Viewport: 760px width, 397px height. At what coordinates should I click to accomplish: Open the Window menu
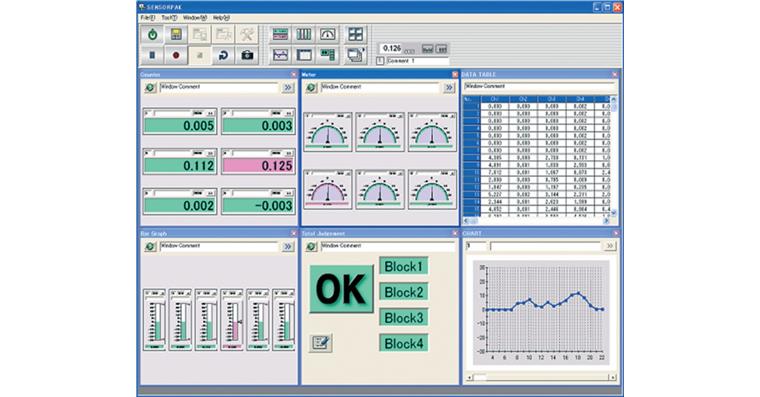click(194, 17)
